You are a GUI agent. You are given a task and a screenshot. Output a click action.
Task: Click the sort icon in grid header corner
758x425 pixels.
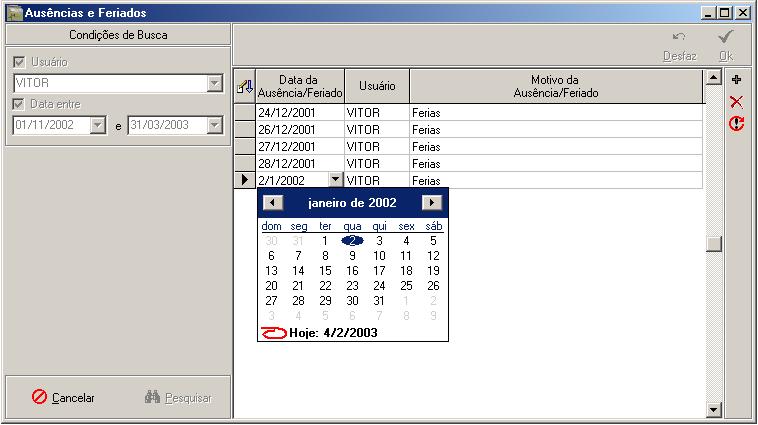coord(245,87)
